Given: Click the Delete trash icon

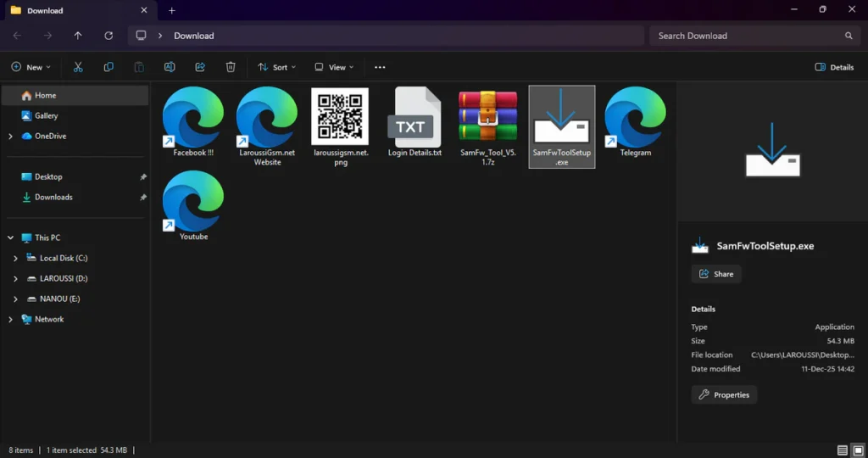Looking at the screenshot, I should click(x=231, y=67).
